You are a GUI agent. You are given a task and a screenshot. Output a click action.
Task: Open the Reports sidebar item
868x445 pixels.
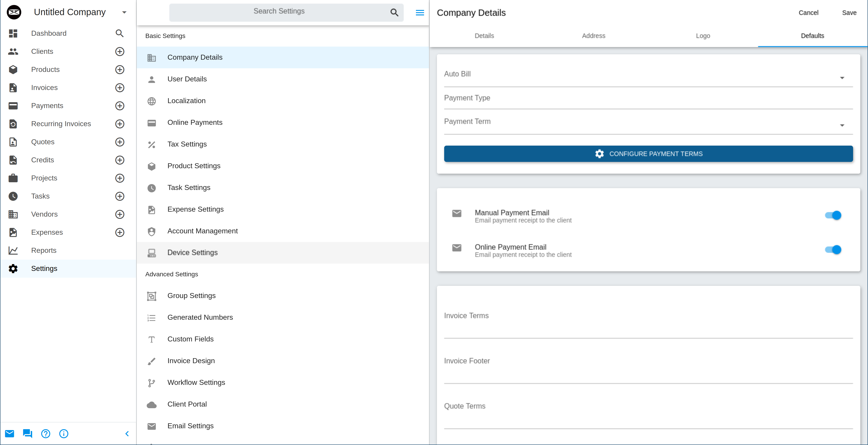coord(68,251)
